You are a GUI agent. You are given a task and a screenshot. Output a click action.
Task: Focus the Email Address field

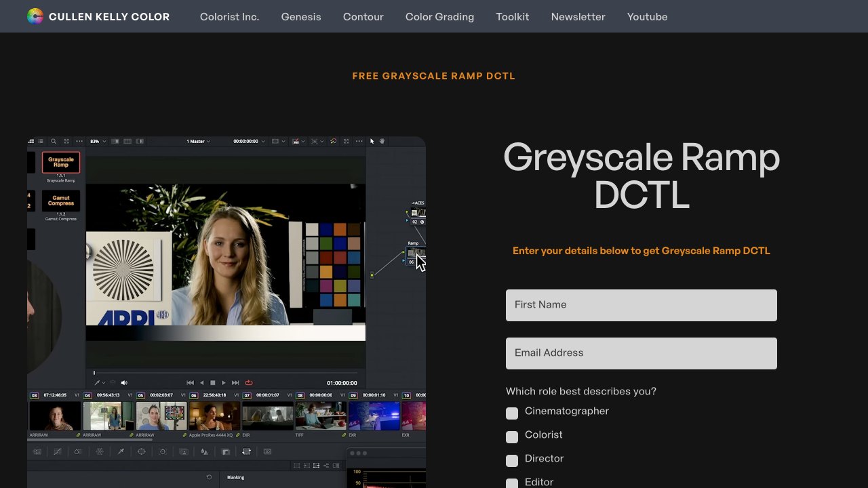pos(642,353)
